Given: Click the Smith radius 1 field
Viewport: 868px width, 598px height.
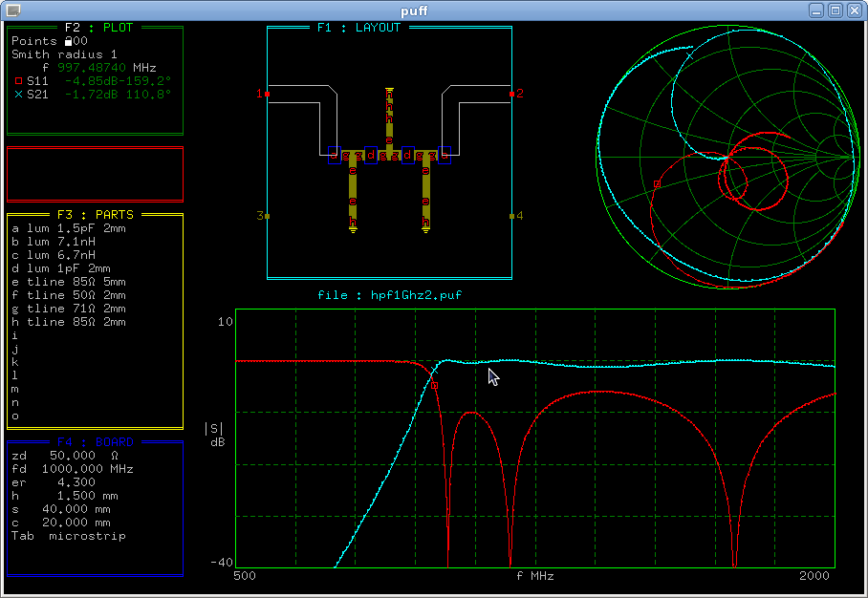Looking at the screenshot, I should click(x=64, y=54).
